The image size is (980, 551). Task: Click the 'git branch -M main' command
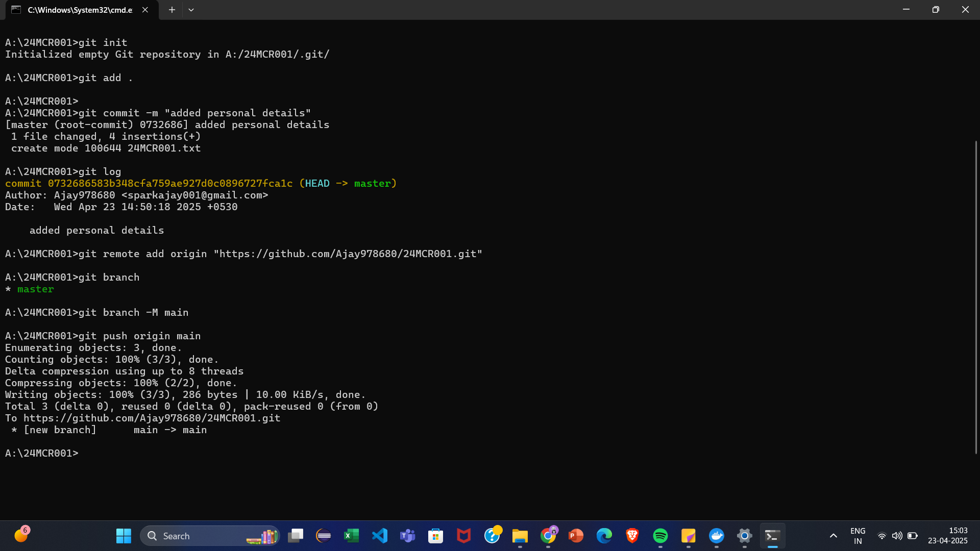click(133, 312)
